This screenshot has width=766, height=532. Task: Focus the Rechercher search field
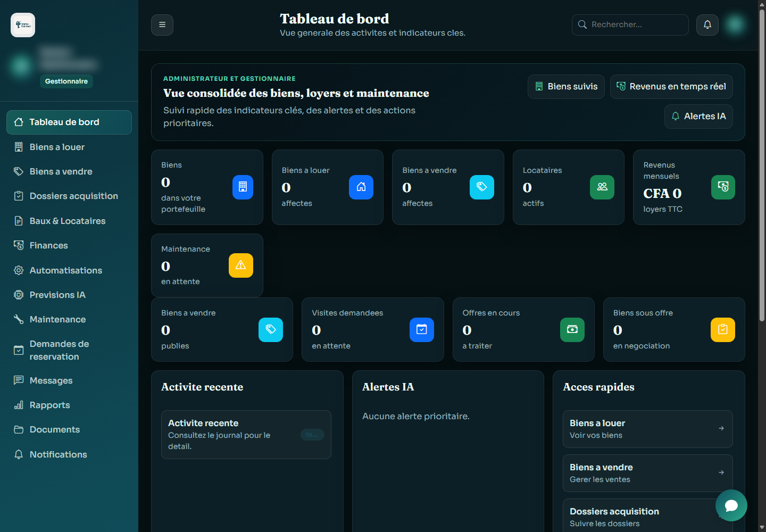point(630,25)
